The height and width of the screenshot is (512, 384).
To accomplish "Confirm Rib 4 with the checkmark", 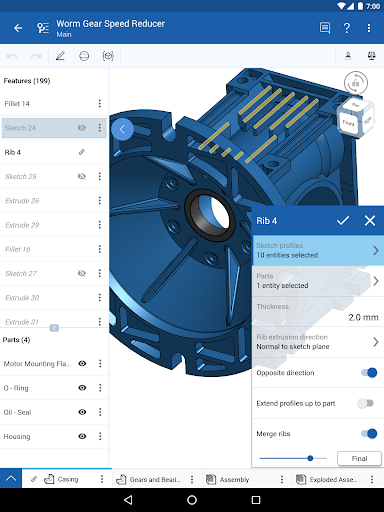I will point(343,220).
